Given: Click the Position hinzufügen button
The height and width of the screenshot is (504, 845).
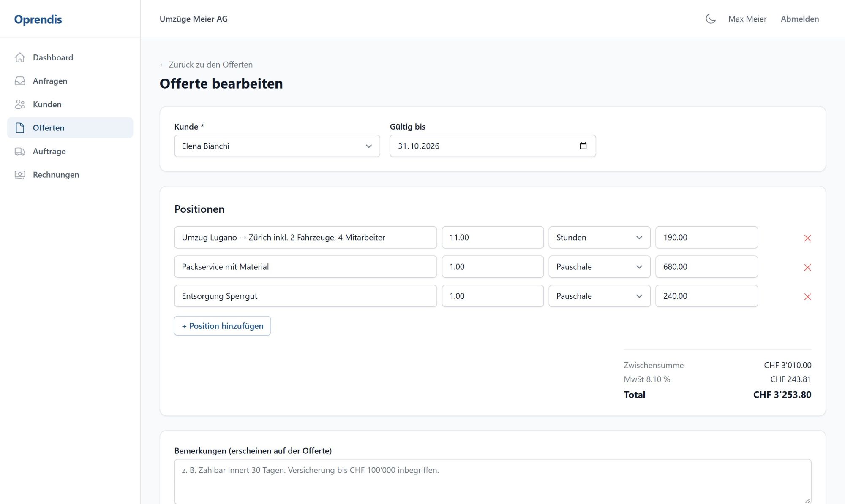Looking at the screenshot, I should [x=222, y=326].
